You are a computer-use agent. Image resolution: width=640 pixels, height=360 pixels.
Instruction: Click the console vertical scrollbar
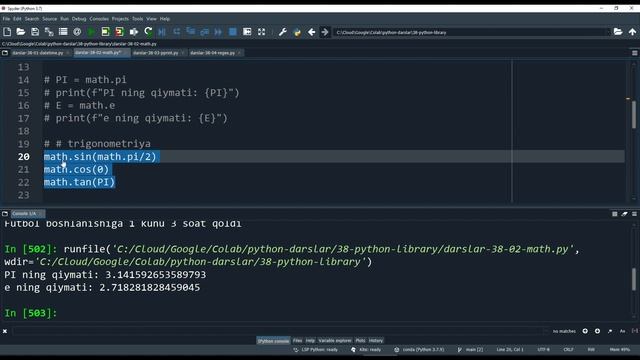coord(633,279)
